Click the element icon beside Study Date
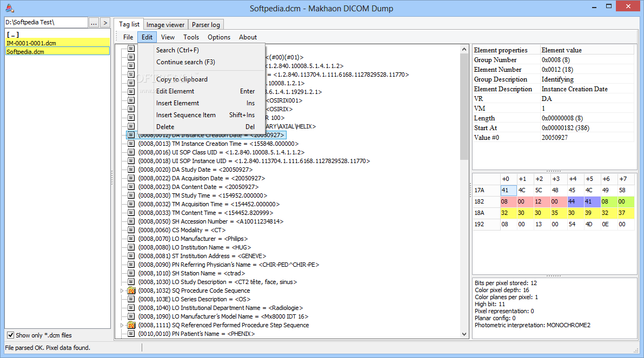 coord(131,170)
